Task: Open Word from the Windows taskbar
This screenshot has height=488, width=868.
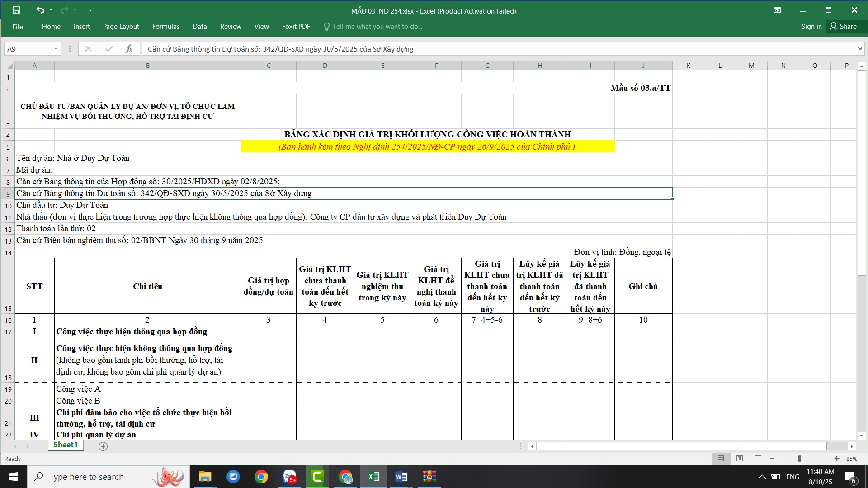Action: click(401, 477)
